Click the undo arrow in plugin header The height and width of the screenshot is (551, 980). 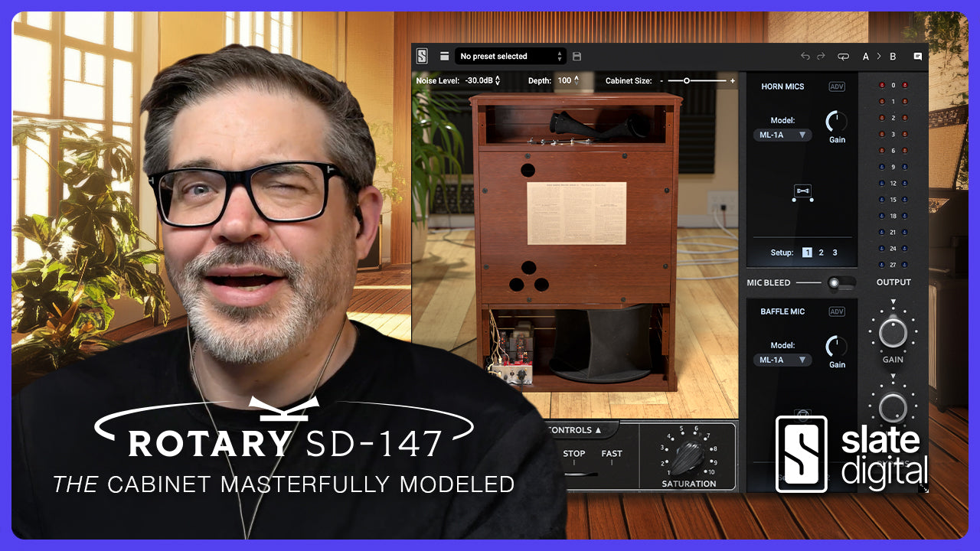pyautogui.click(x=805, y=56)
